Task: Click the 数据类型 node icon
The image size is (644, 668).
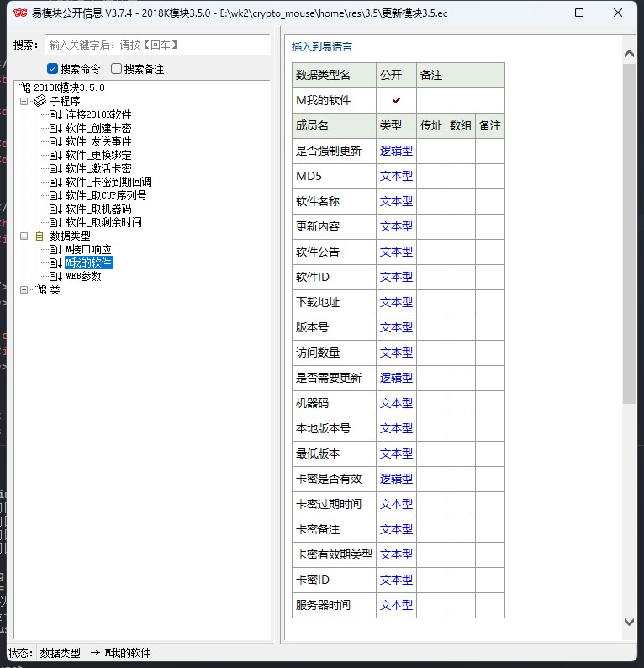Action: [x=40, y=236]
